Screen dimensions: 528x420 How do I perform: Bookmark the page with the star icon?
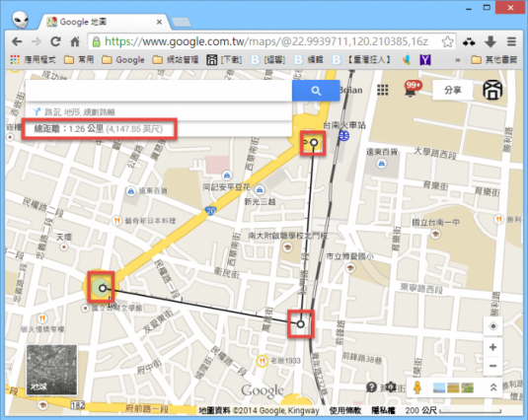[447, 41]
